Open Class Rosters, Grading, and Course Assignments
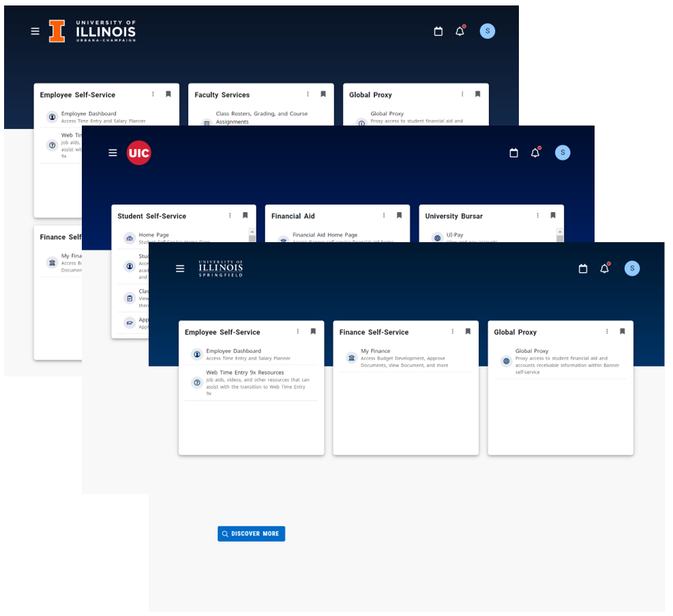The width and height of the screenshot is (673, 616). tap(261, 117)
